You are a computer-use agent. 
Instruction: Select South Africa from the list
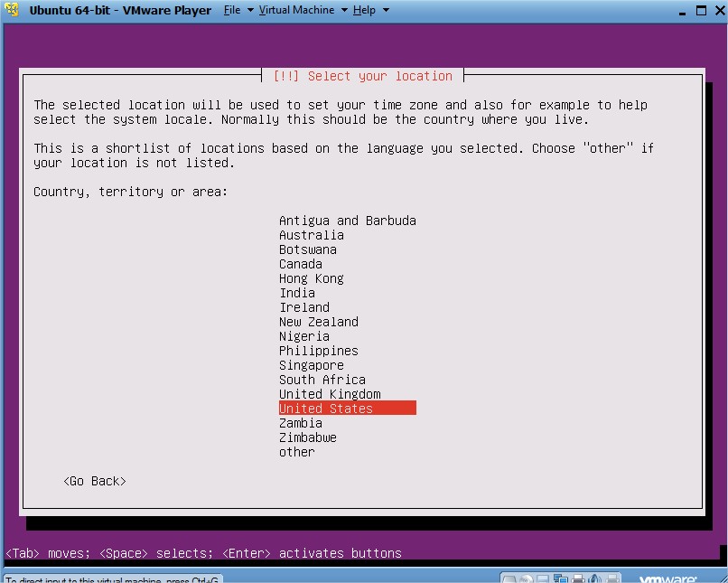[x=322, y=379]
